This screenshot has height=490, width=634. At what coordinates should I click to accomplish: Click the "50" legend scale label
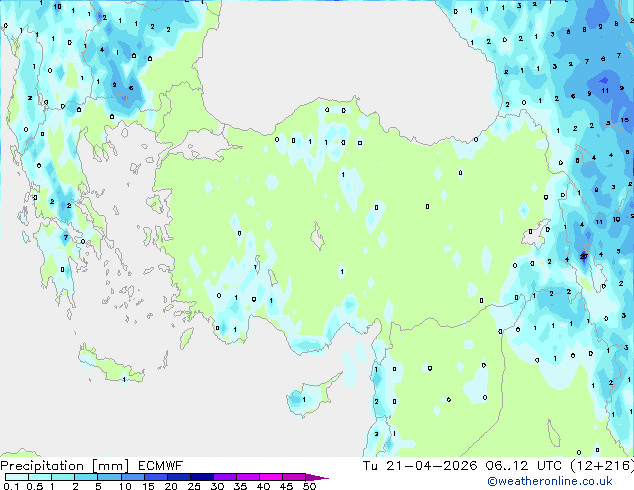click(x=309, y=486)
